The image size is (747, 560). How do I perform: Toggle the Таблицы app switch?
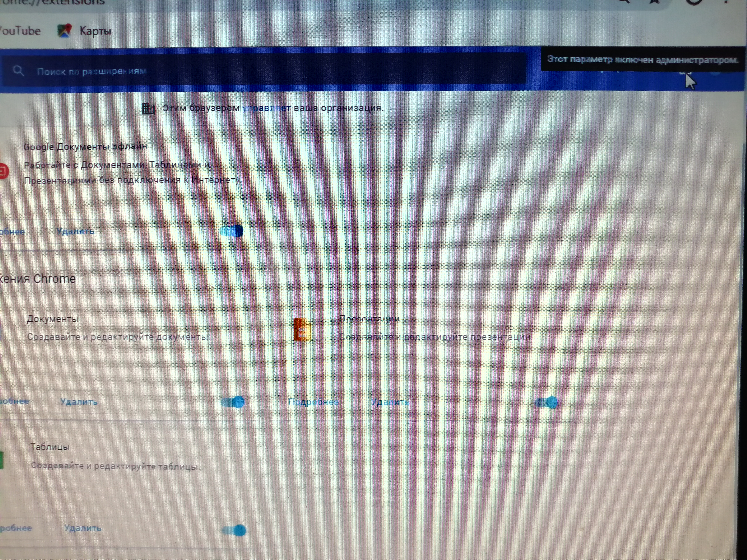pos(234,530)
